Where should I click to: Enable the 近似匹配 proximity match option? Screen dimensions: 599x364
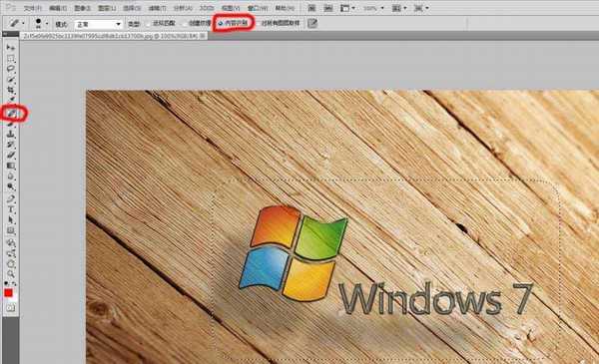(161, 23)
